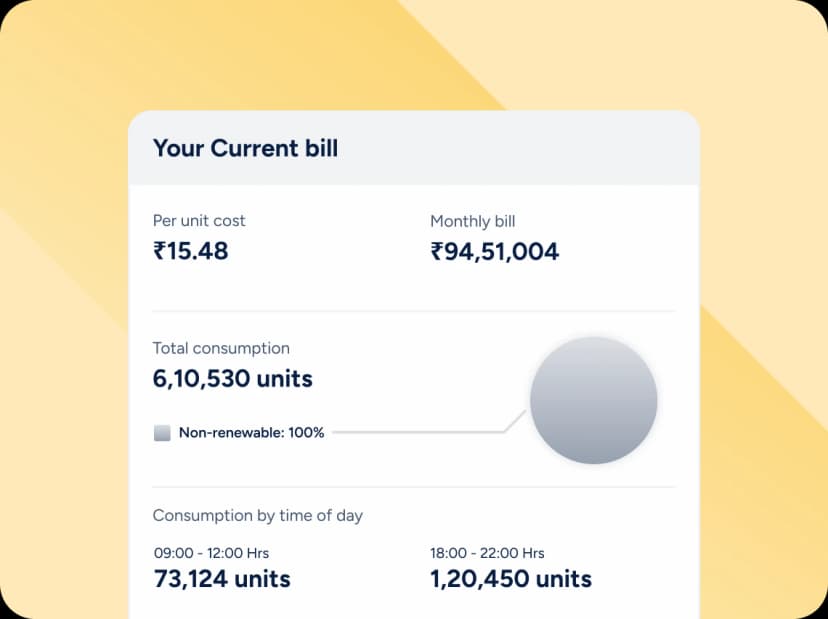Select the 73,124 units morning consumption value

221,579
